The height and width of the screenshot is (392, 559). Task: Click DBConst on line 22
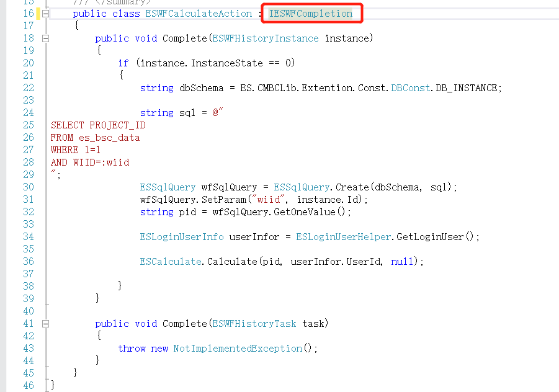click(x=410, y=88)
